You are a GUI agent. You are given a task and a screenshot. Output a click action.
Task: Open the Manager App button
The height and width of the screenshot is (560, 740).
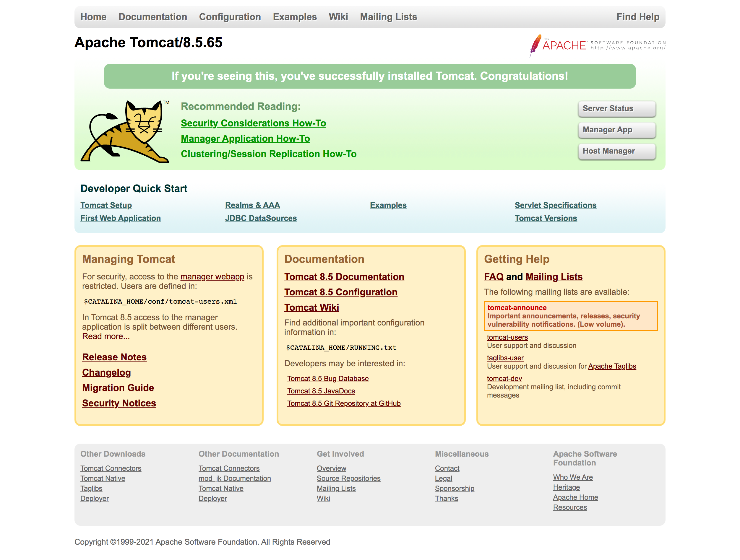click(x=616, y=130)
